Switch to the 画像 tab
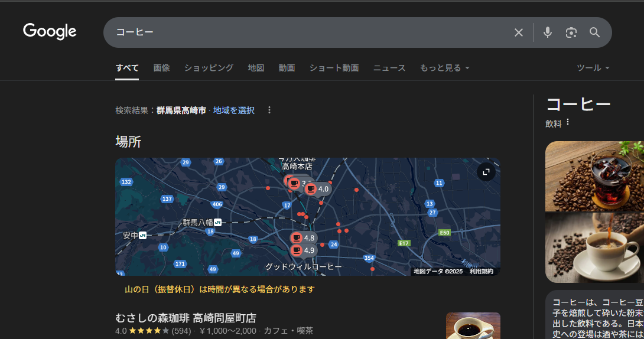Viewport: 644px width, 339px height. click(161, 68)
